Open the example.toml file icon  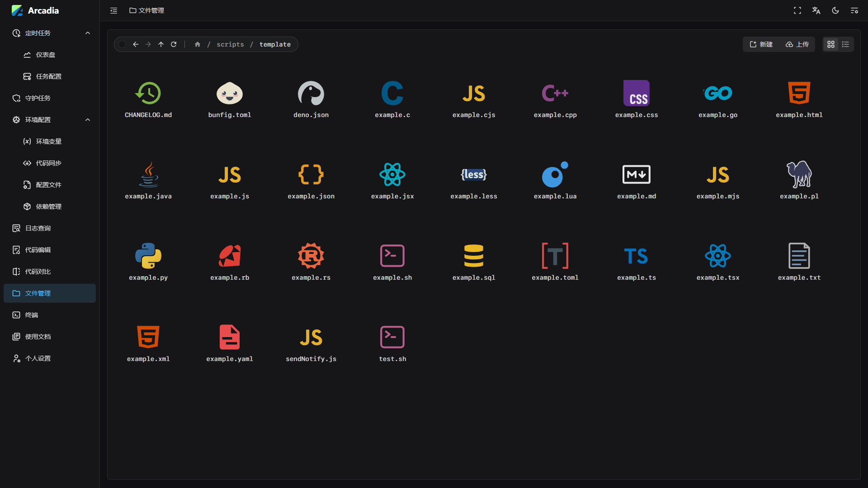(555, 256)
